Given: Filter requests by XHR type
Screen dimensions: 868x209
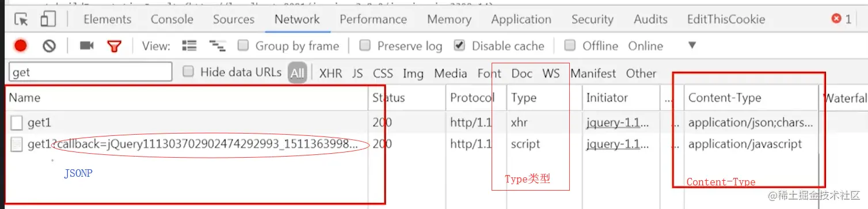Looking at the screenshot, I should [330, 74].
